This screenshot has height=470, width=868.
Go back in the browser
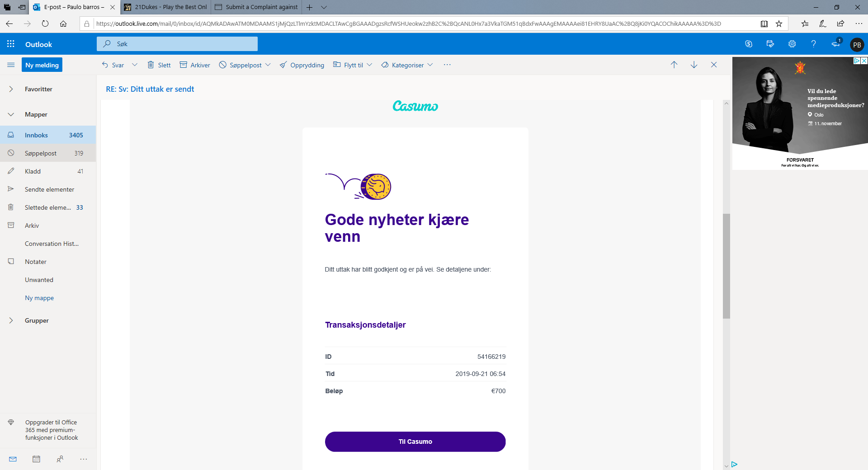point(9,23)
